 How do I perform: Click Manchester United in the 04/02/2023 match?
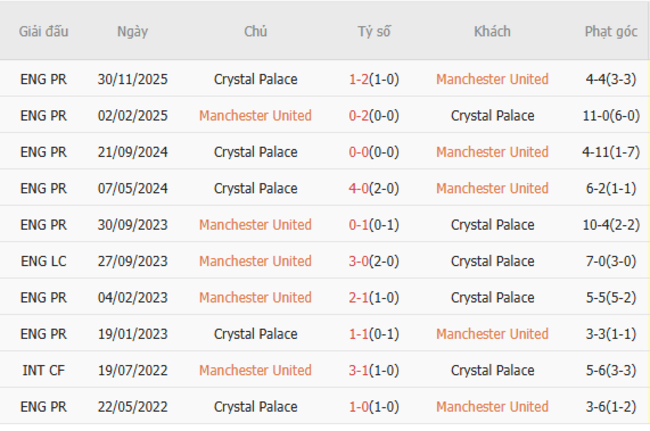pos(255,297)
